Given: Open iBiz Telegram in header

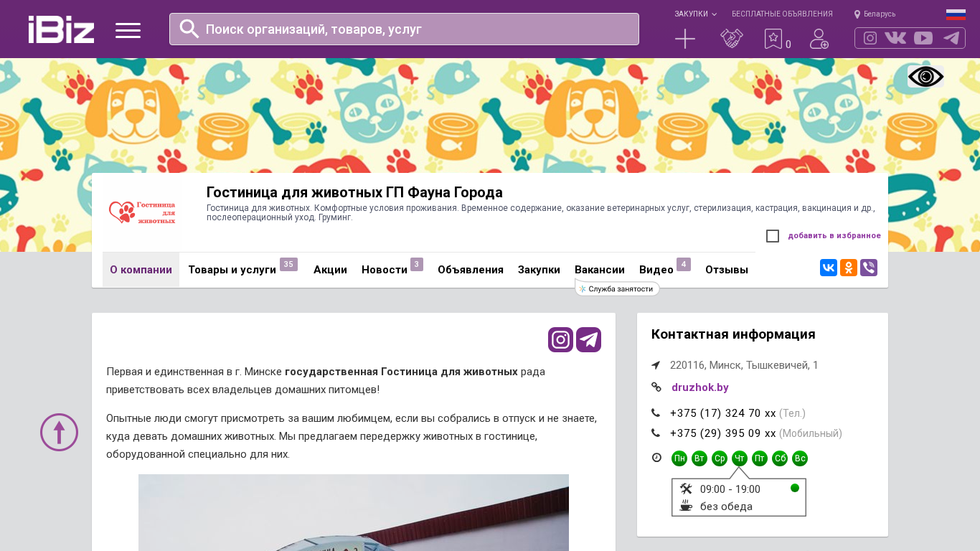Looking at the screenshot, I should [951, 38].
